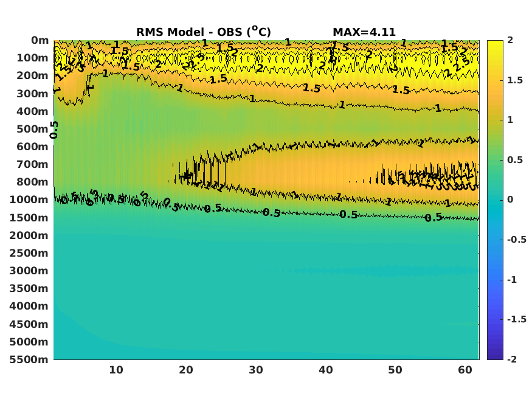Click the colorbar tick label "-2" at bottom
Screen dimensions: 532x399
coord(512,359)
